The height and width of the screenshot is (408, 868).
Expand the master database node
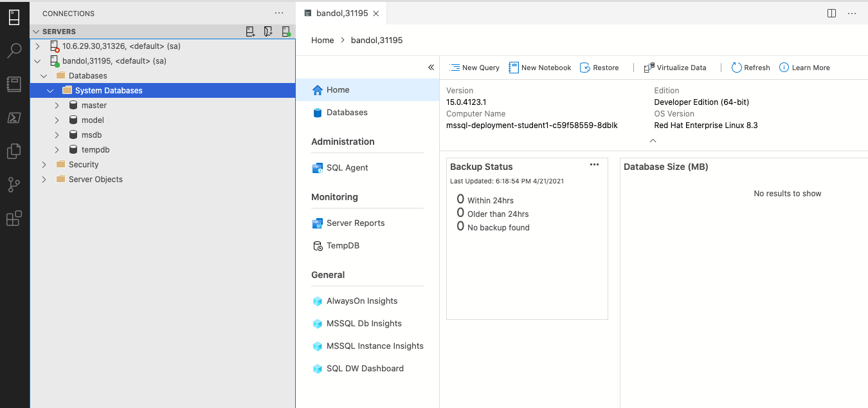pyautogui.click(x=57, y=106)
